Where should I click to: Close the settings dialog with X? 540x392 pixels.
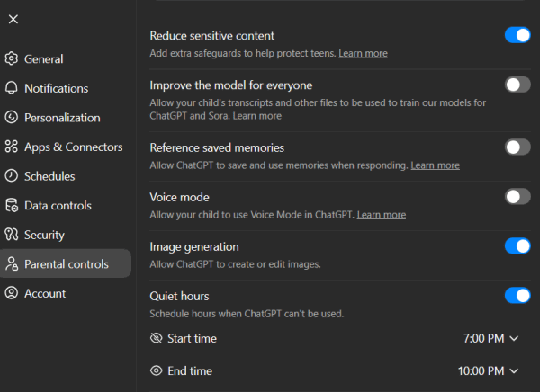13,19
